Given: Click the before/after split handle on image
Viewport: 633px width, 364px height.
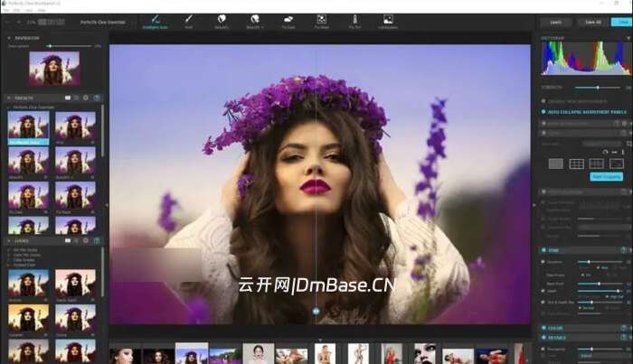Looking at the screenshot, I should pyautogui.click(x=316, y=311).
